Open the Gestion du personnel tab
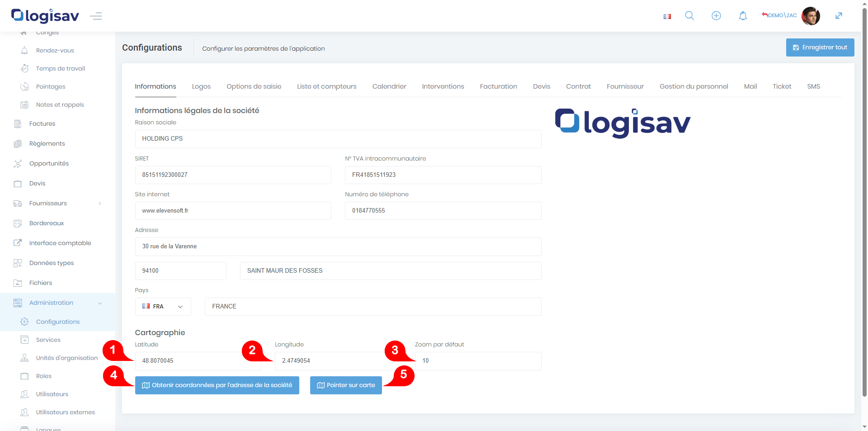The image size is (868, 431). click(693, 86)
